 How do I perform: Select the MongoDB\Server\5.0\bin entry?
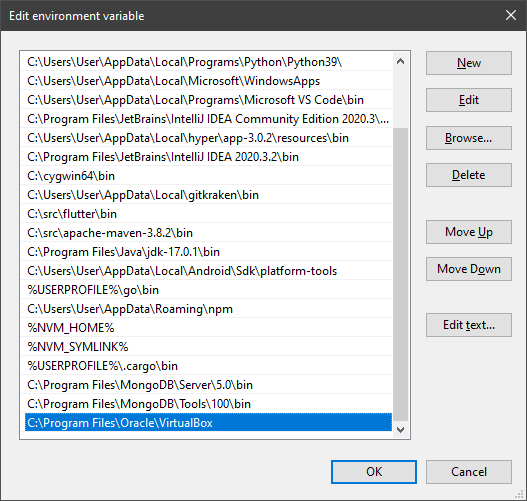207,385
